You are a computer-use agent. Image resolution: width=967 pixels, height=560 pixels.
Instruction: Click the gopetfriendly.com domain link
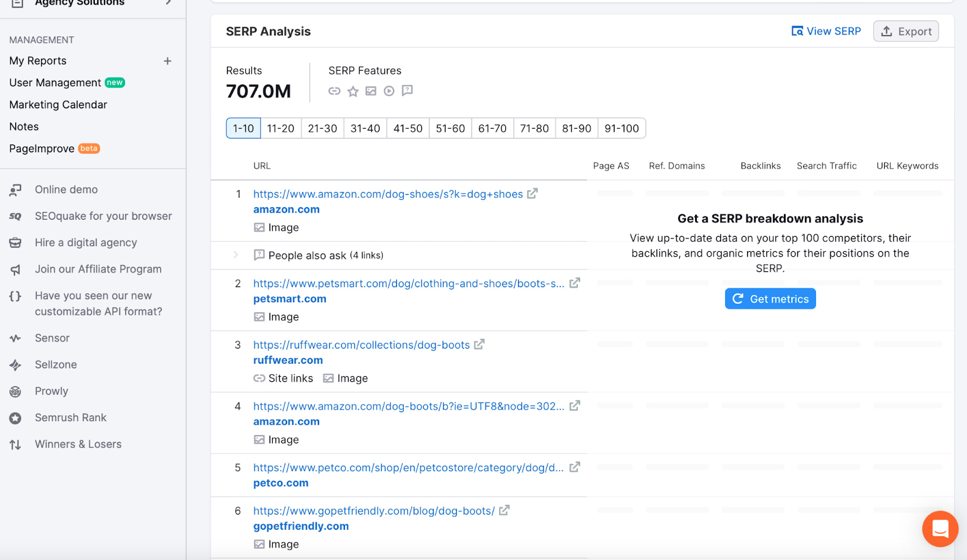point(301,526)
